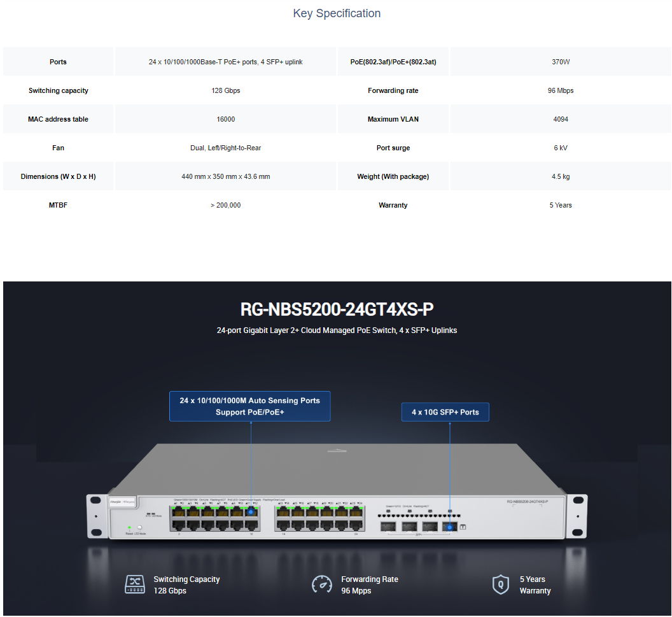Click the 'RG-NBS5200-24GT4XS-P' product title
This screenshot has width=672, height=617.
(x=337, y=309)
